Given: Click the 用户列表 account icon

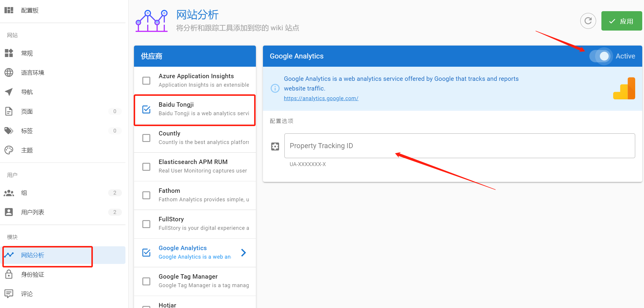Looking at the screenshot, I should click(9, 212).
